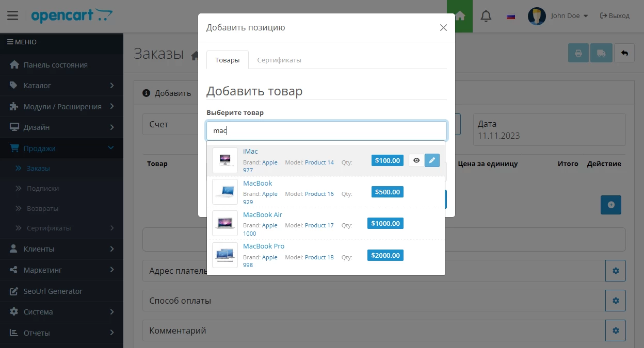Select the MacBook Air product name
The height and width of the screenshot is (348, 644).
263,214
